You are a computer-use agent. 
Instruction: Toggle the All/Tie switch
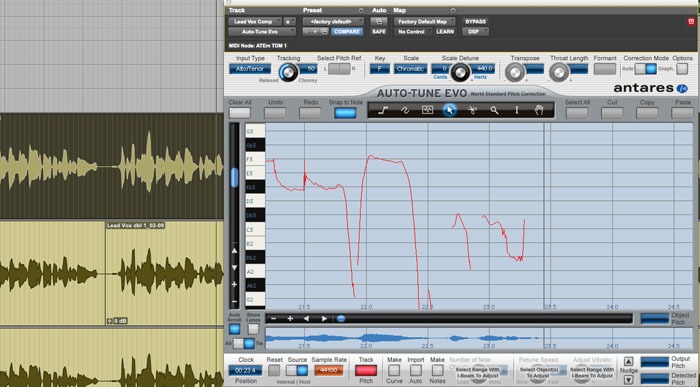pos(244,344)
